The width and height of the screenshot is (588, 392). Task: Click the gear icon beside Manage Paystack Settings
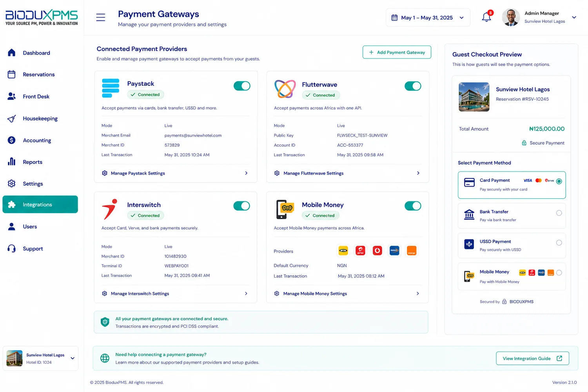pyautogui.click(x=105, y=173)
